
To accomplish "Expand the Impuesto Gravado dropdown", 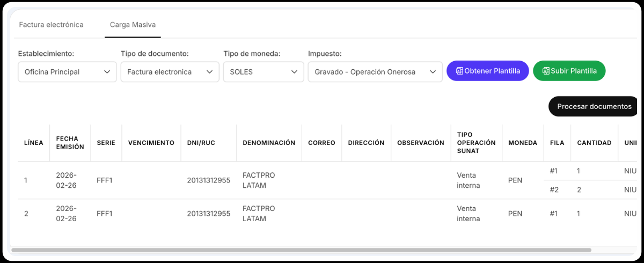I will coord(375,72).
